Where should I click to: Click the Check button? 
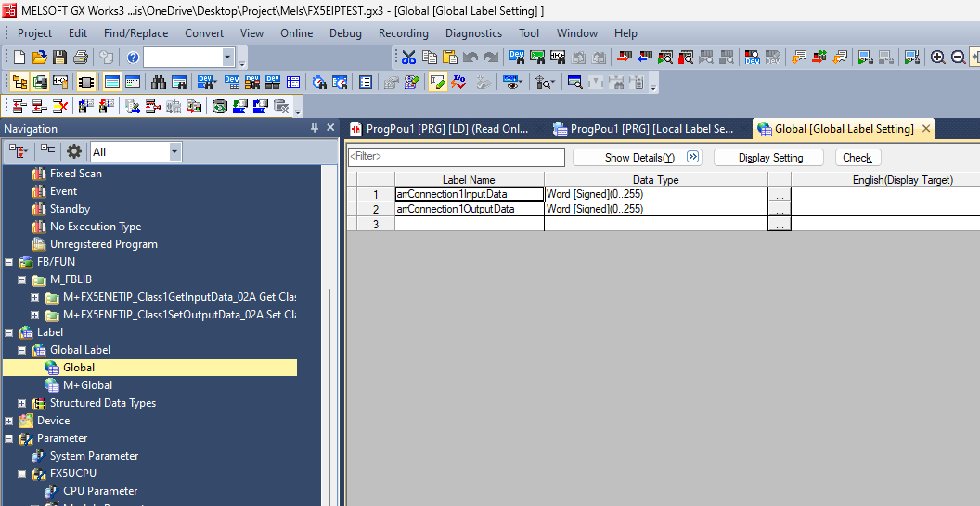(x=857, y=158)
